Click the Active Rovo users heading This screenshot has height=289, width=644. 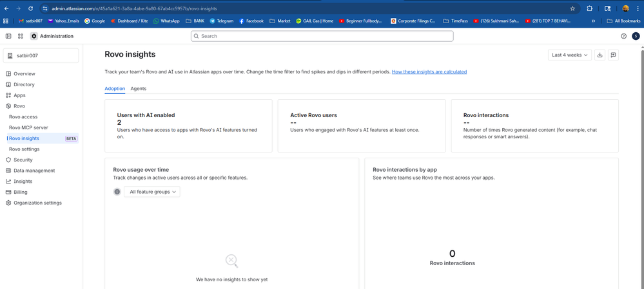pos(313,115)
